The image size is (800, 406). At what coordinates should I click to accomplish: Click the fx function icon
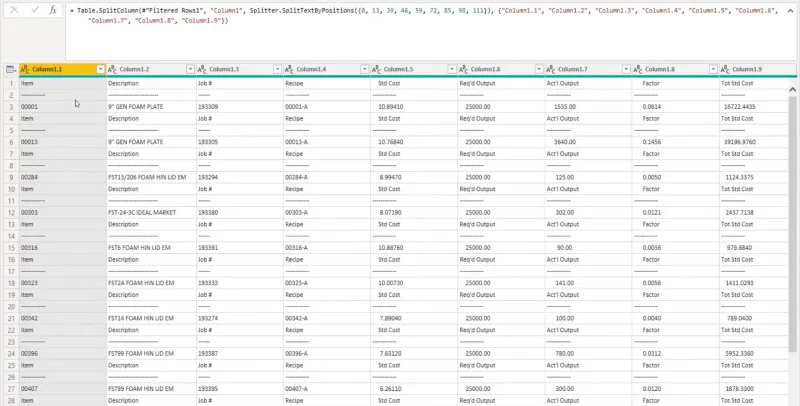(53, 10)
